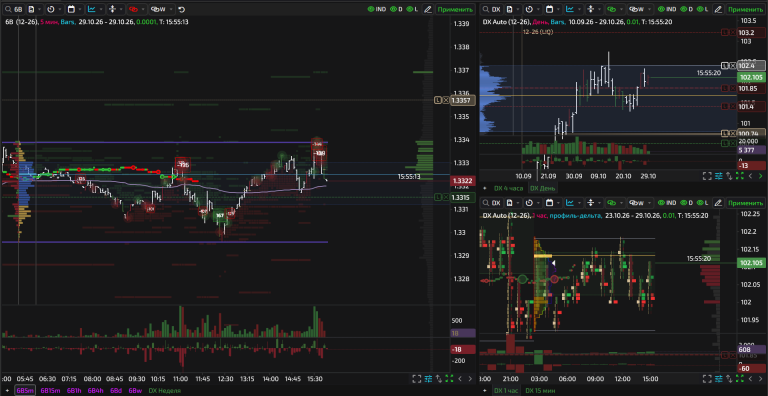Click Применить button in top-right DX chart

point(745,9)
